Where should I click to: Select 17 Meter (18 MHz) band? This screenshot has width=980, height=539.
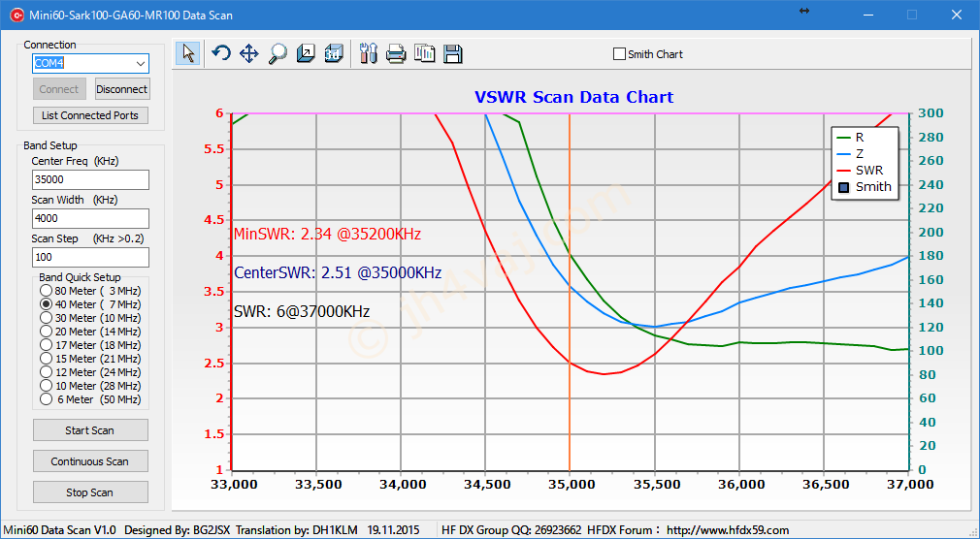(46, 345)
